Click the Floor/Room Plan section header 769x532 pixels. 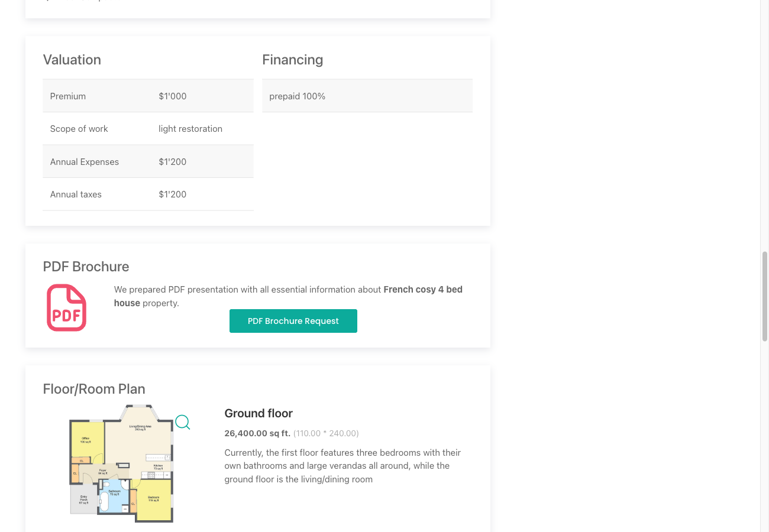tap(93, 389)
